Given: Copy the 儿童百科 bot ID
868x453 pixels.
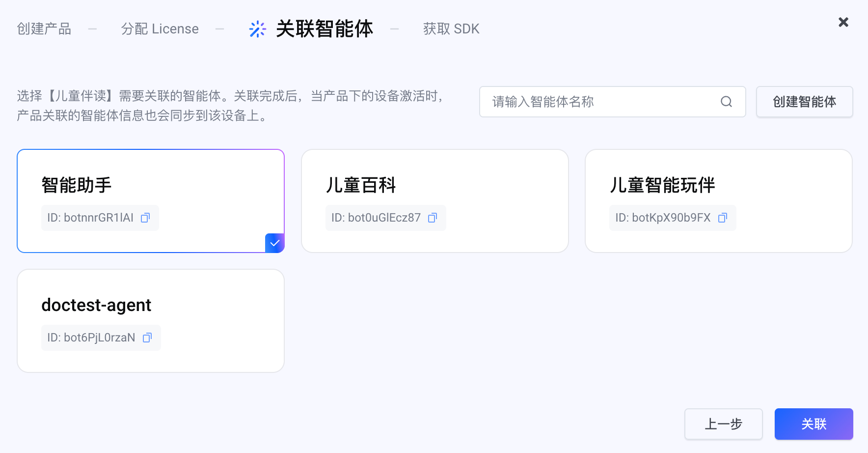Looking at the screenshot, I should [x=433, y=218].
